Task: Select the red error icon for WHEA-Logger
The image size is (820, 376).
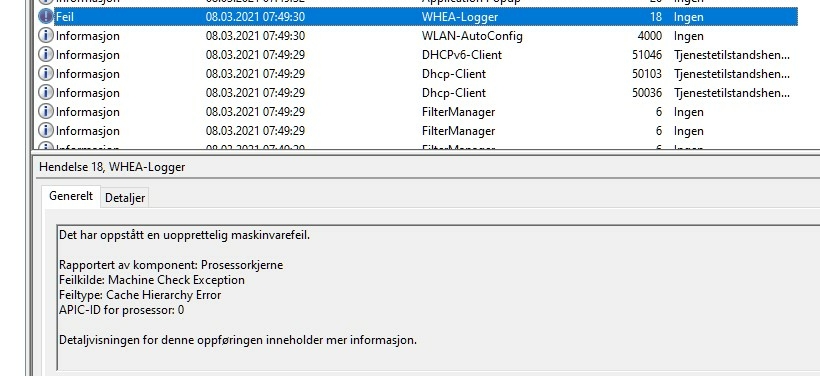Action: [46, 17]
